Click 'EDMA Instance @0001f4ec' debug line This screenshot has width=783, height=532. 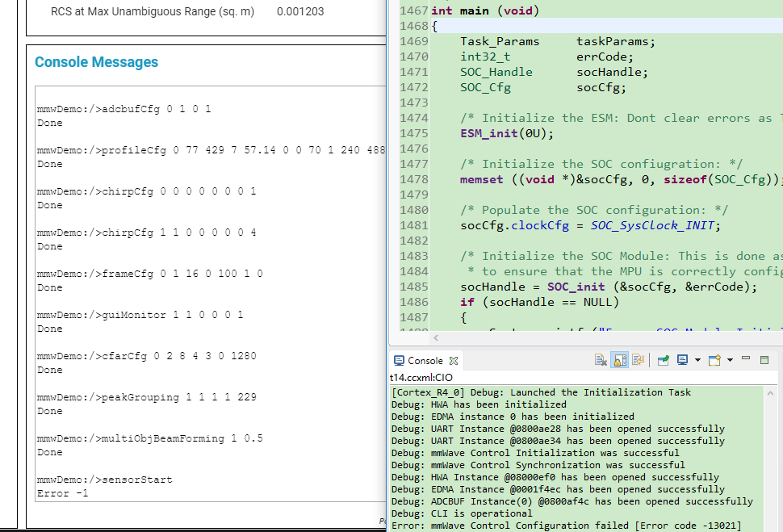click(558, 489)
